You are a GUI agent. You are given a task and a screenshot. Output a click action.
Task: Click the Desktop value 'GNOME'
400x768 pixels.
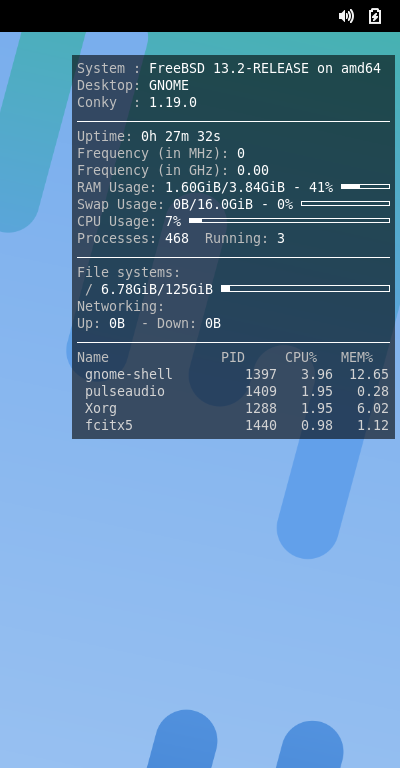[169, 86]
